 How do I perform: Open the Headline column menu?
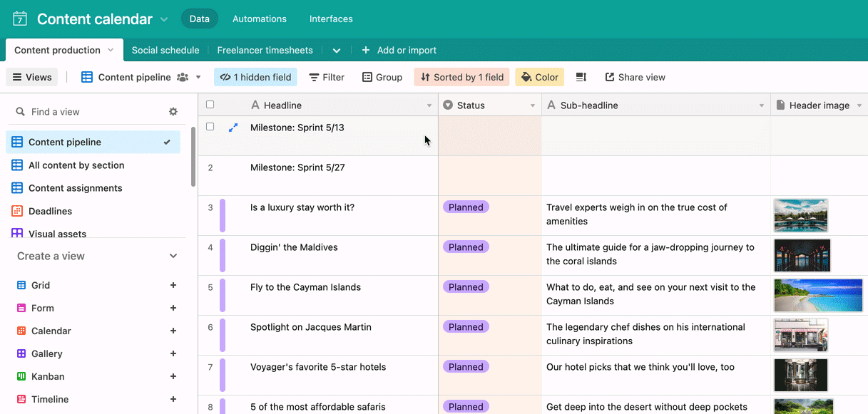click(x=429, y=105)
